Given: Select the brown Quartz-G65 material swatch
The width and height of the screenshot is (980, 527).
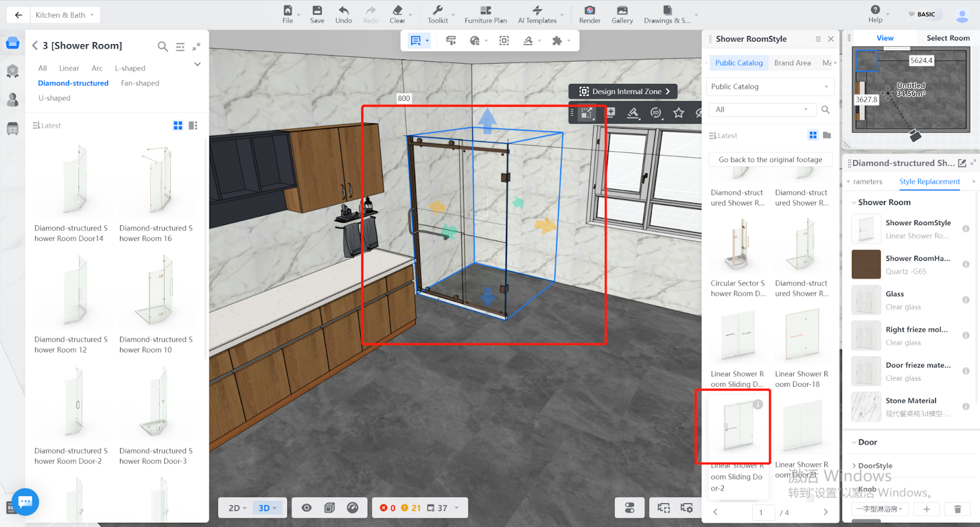Looking at the screenshot, I should point(866,264).
